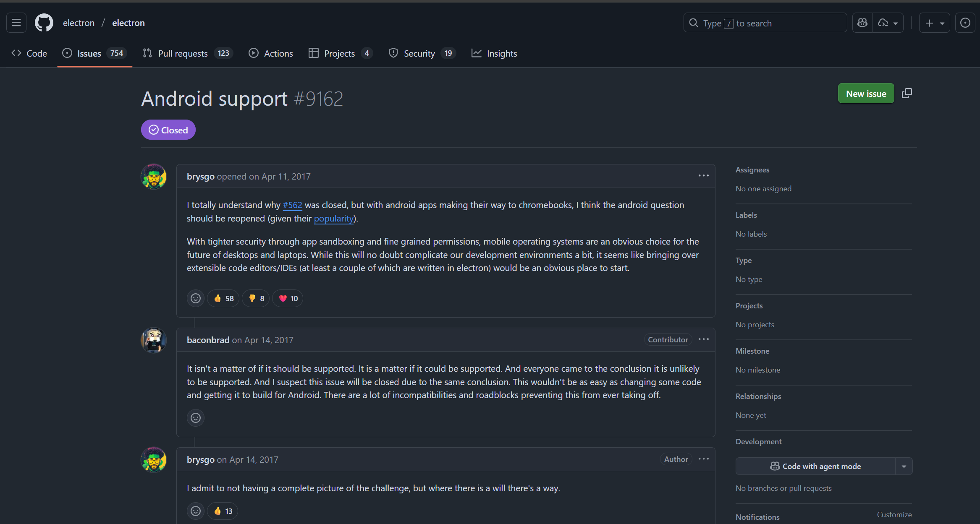
Task: Open baconbrad's avatar
Action: [154, 340]
